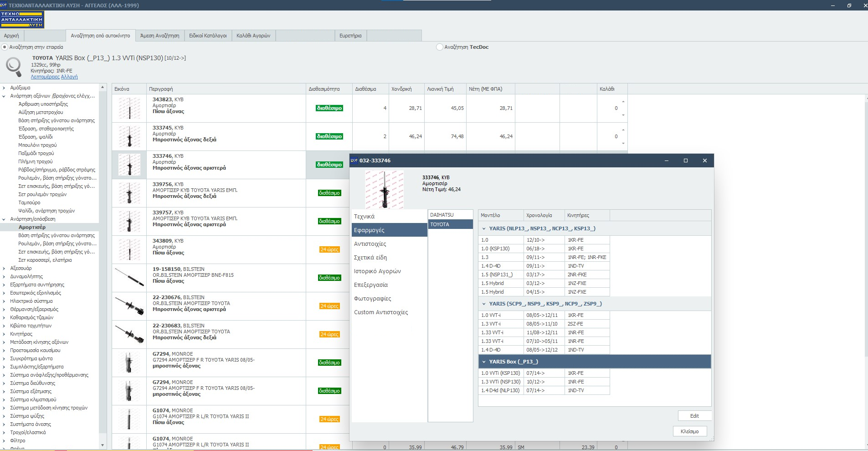Expand the Φίλτρο tree category
868x451 pixels.
pos(4,441)
